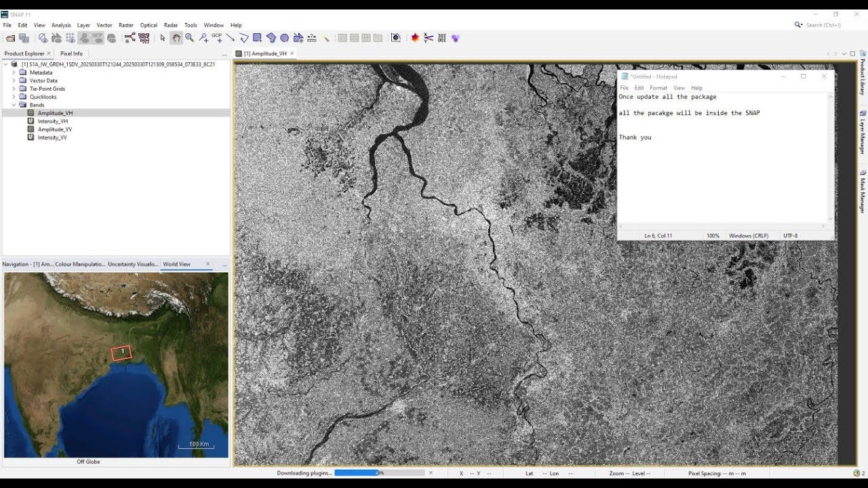The height and width of the screenshot is (488, 868).
Task: Select the Amplitude_VV band
Action: pyautogui.click(x=54, y=129)
